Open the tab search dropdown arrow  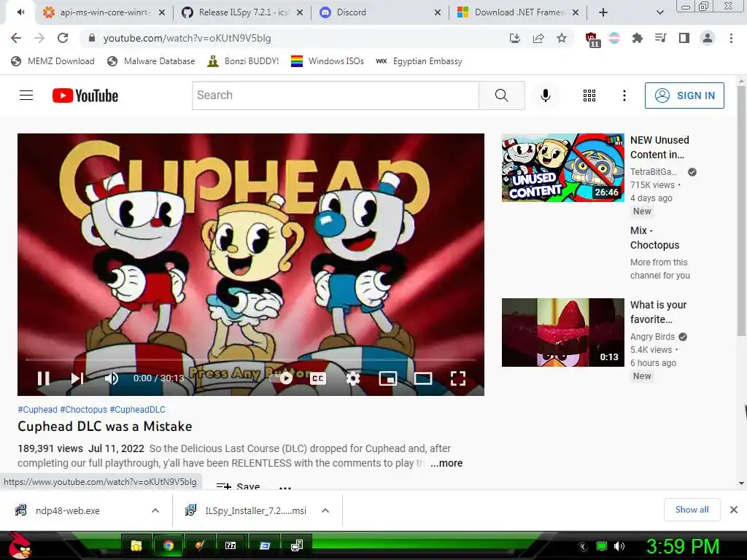coord(659,12)
